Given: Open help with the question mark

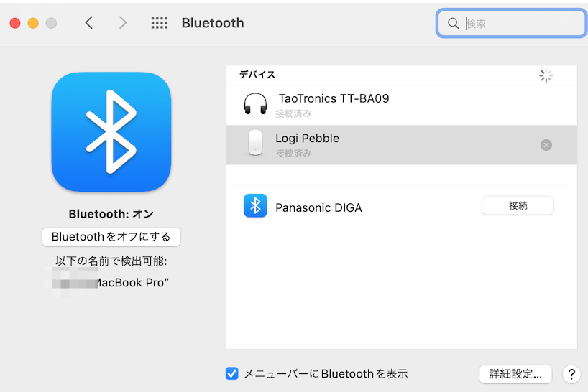Looking at the screenshot, I should pos(571,374).
